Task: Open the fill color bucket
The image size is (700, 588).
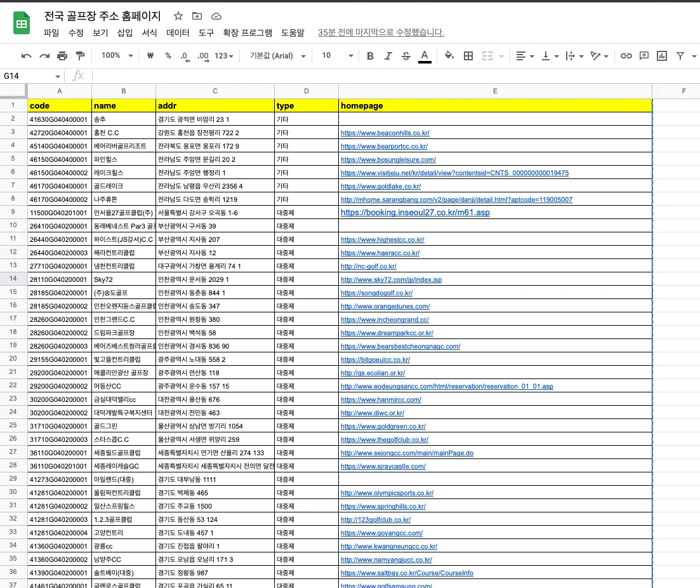Action: [449, 55]
